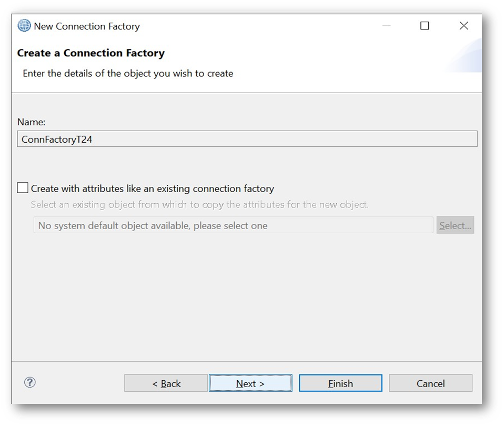504x426 pixels.
Task: Click the 'Enter the details of the object' text
Action: click(x=128, y=73)
